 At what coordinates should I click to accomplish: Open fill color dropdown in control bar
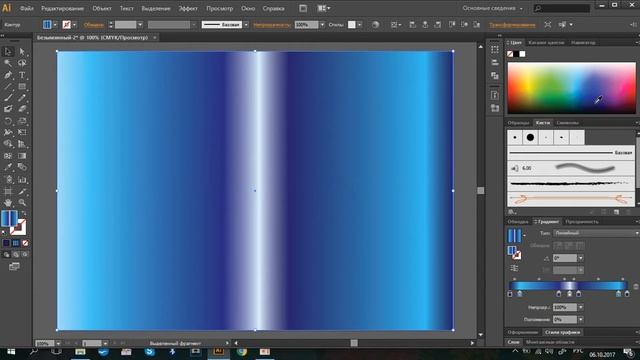coord(55,25)
